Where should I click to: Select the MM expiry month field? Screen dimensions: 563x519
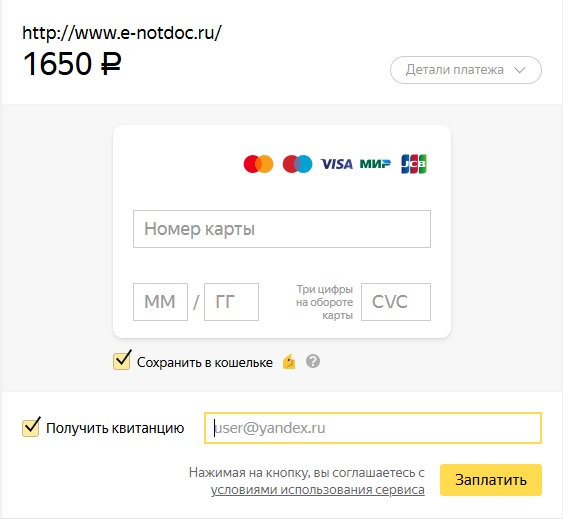click(x=160, y=302)
